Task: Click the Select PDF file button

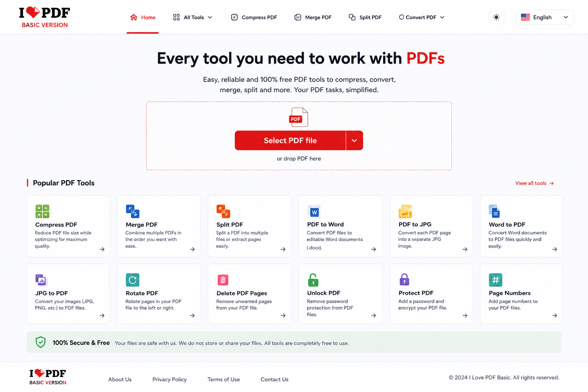Action: pyautogui.click(x=290, y=140)
